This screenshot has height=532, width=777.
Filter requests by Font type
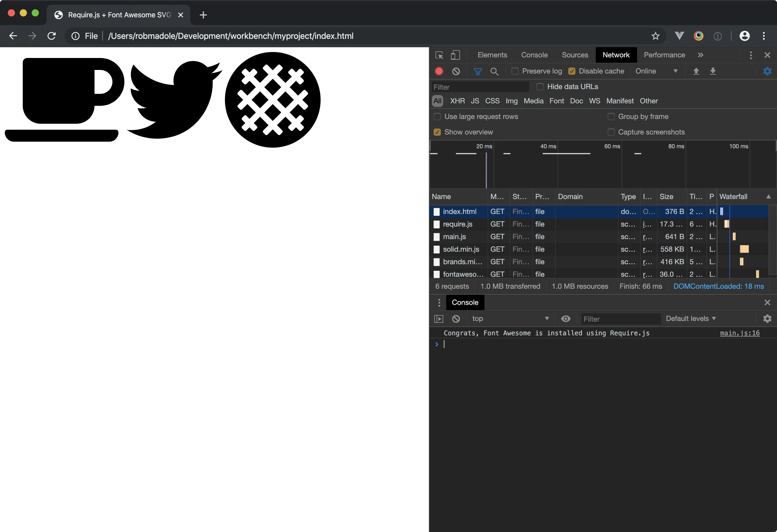coord(556,101)
